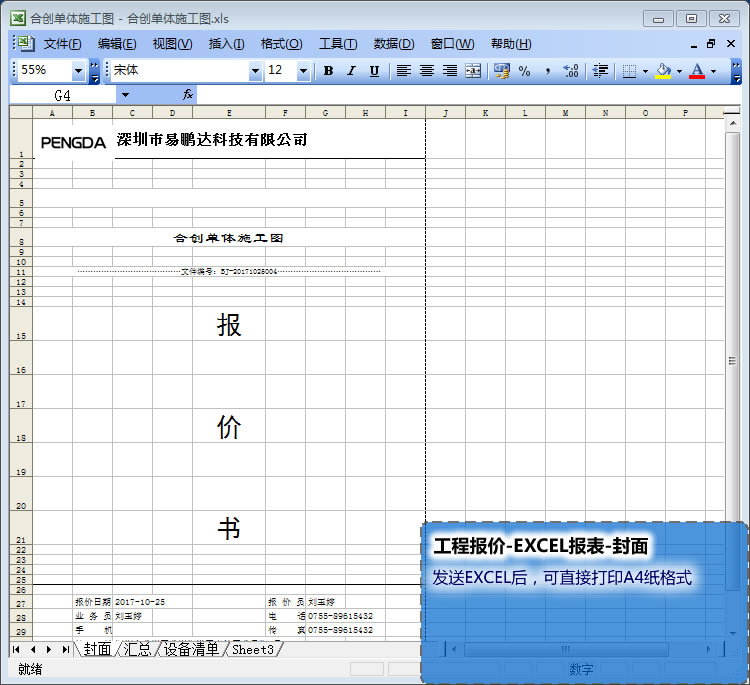Go to last sheet tab arrow
This screenshot has width=750, height=685.
tap(65, 649)
